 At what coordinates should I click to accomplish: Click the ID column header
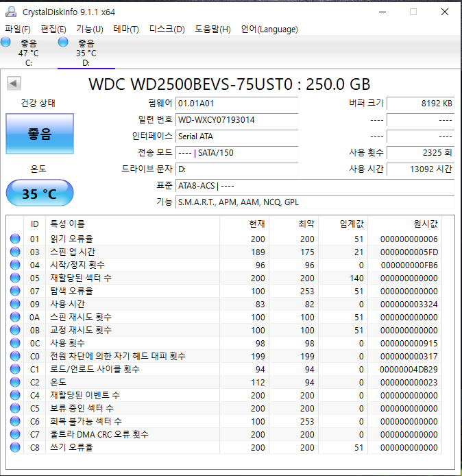tap(34, 224)
